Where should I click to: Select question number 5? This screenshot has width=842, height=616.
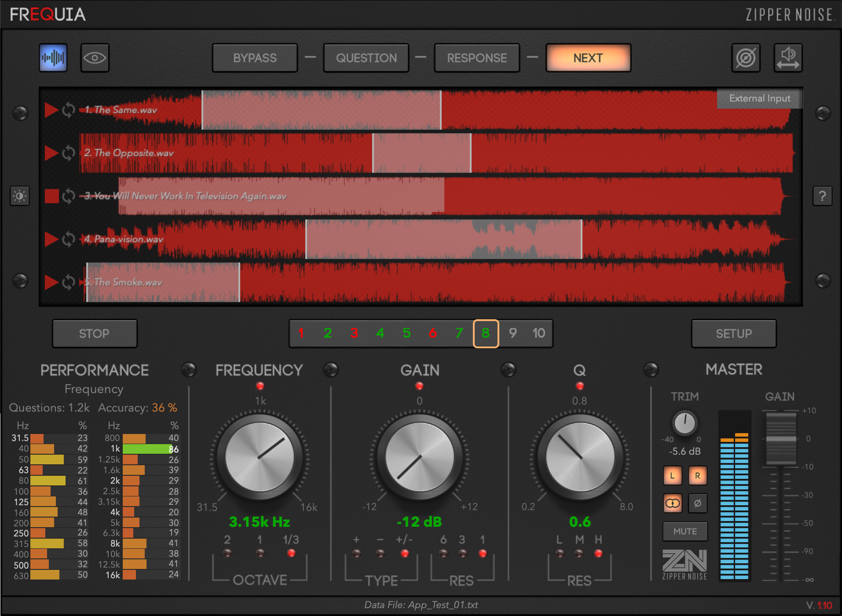(406, 333)
